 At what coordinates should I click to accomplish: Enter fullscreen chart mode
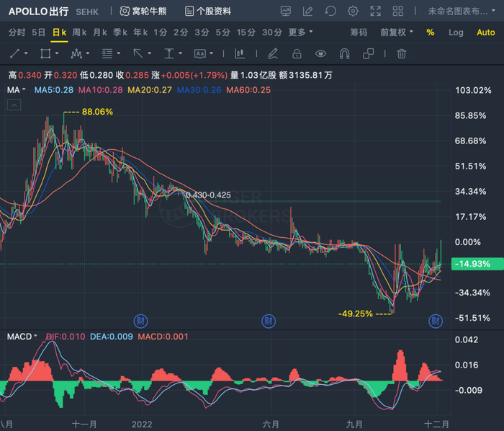point(376,11)
